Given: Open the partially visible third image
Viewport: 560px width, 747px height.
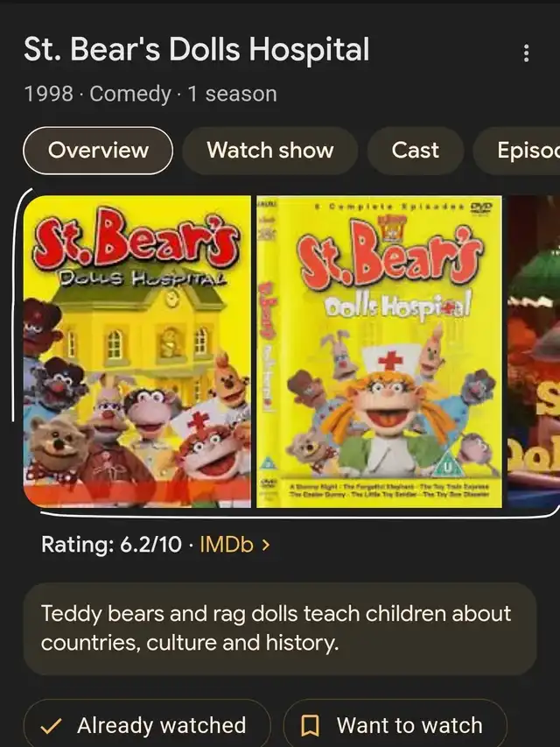Looking at the screenshot, I should [534, 351].
